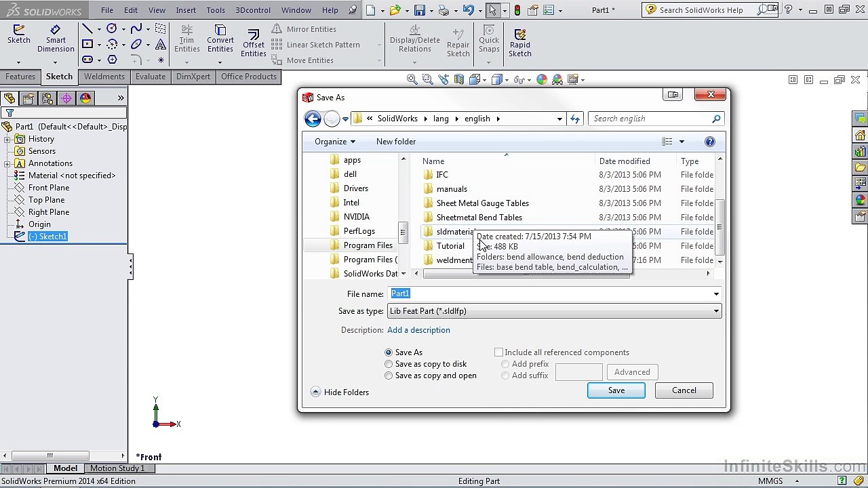The width and height of the screenshot is (868, 488).
Task: Click the Save As dialog Back arrow
Action: tap(313, 119)
